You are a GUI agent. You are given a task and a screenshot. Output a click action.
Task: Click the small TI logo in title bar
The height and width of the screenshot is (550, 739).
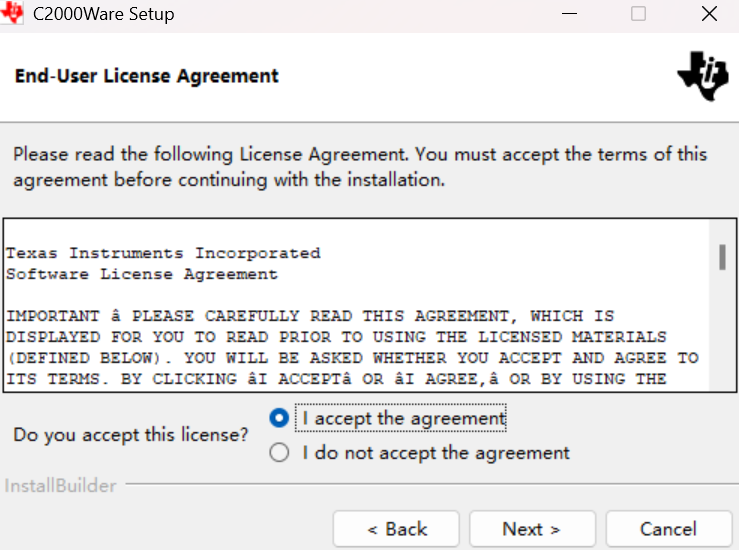[x=12, y=13]
